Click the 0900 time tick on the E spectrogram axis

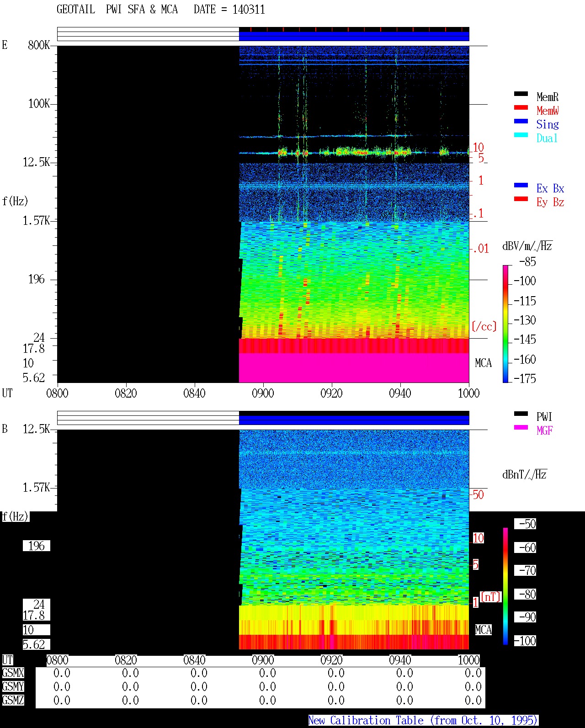point(263,393)
